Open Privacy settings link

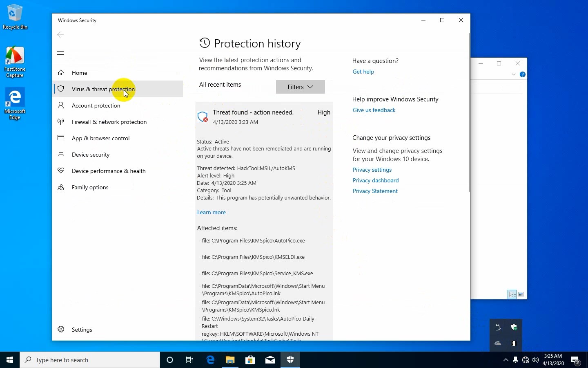click(x=372, y=170)
